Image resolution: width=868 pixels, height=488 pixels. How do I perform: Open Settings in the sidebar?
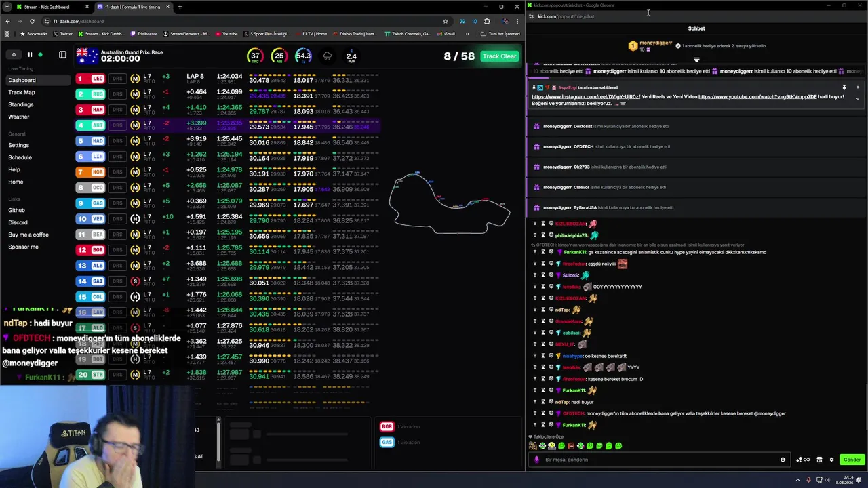18,145
